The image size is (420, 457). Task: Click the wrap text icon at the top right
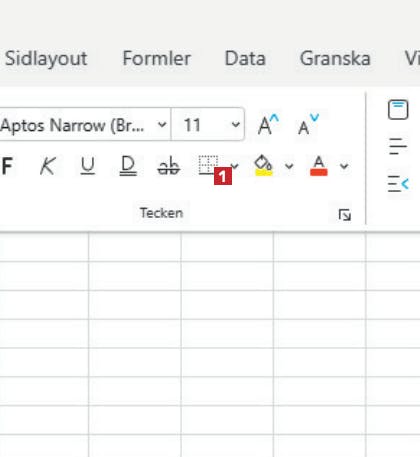click(x=398, y=110)
